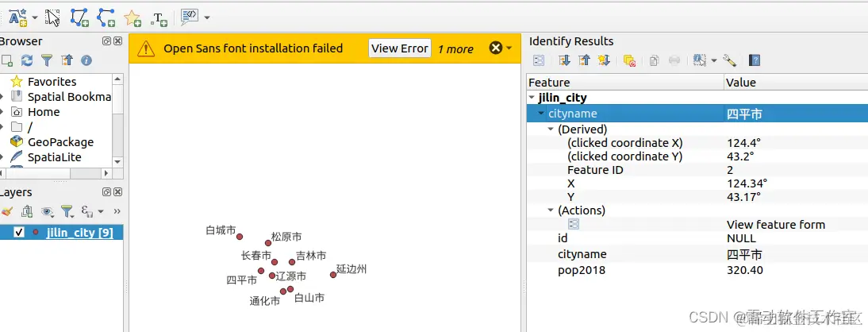Collapse the selected cityname feature node
868x332 pixels.
coord(541,114)
